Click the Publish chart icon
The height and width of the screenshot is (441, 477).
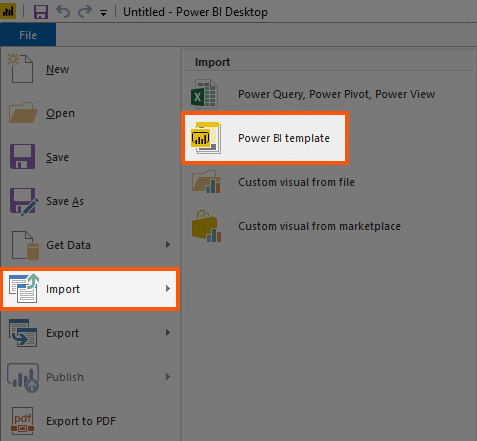tap(23, 377)
